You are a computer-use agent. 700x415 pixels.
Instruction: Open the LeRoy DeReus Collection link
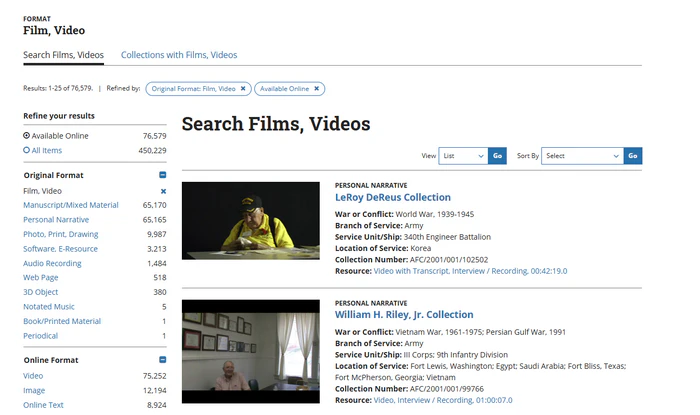tap(392, 197)
